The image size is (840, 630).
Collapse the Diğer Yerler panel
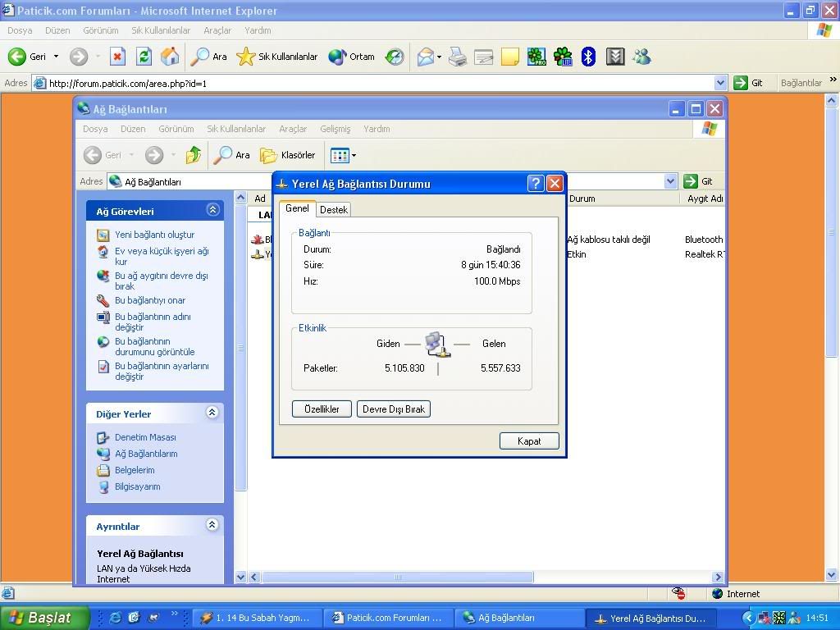(212, 413)
